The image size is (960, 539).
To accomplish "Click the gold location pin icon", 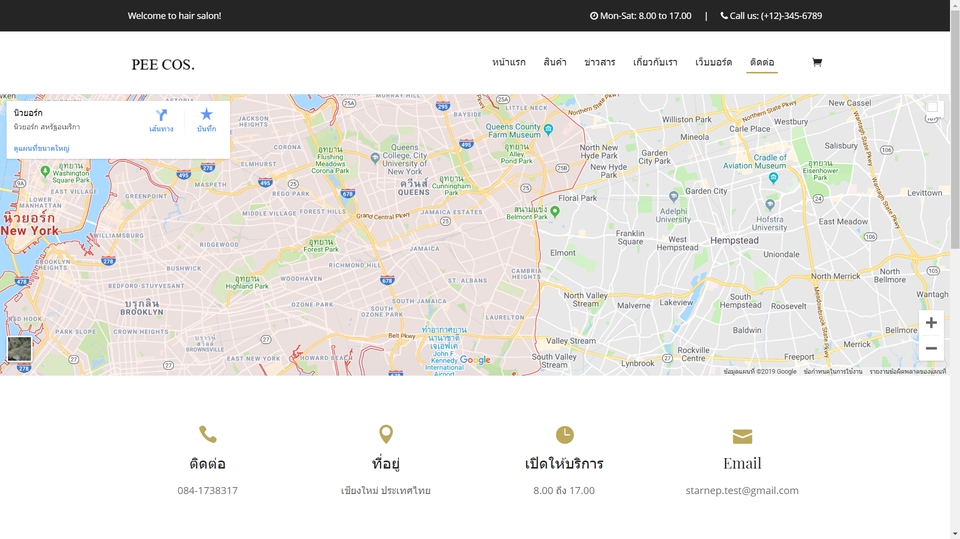I will [x=386, y=434].
